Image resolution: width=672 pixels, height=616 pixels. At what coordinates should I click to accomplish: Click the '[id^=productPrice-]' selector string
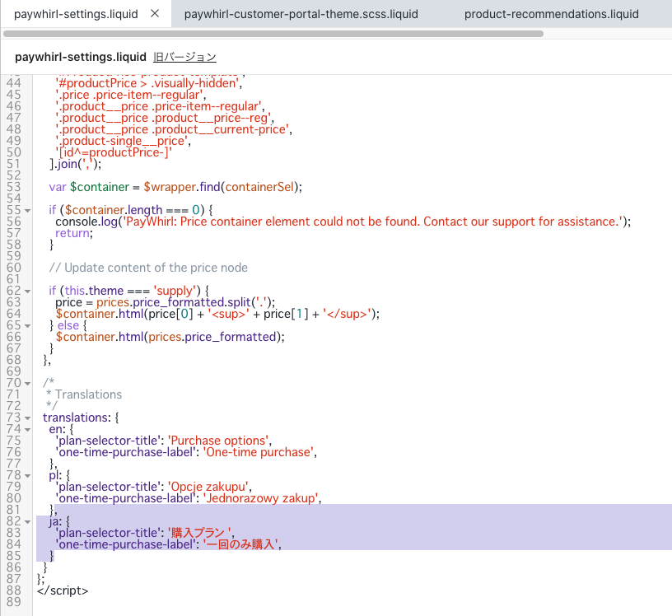[x=114, y=152]
